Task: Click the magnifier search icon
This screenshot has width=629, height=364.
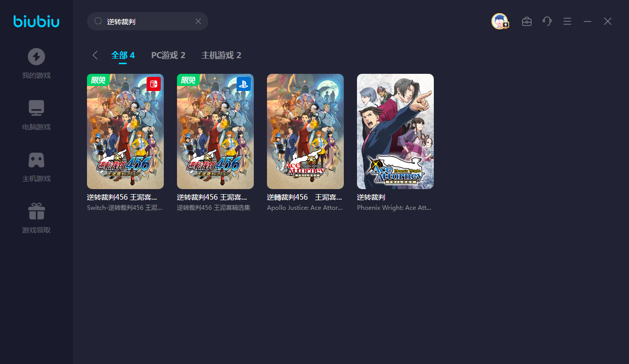Action: 98,21
